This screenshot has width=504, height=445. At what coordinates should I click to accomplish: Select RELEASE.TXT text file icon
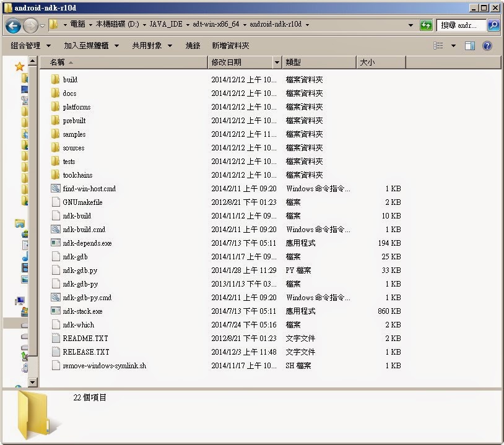(56, 352)
